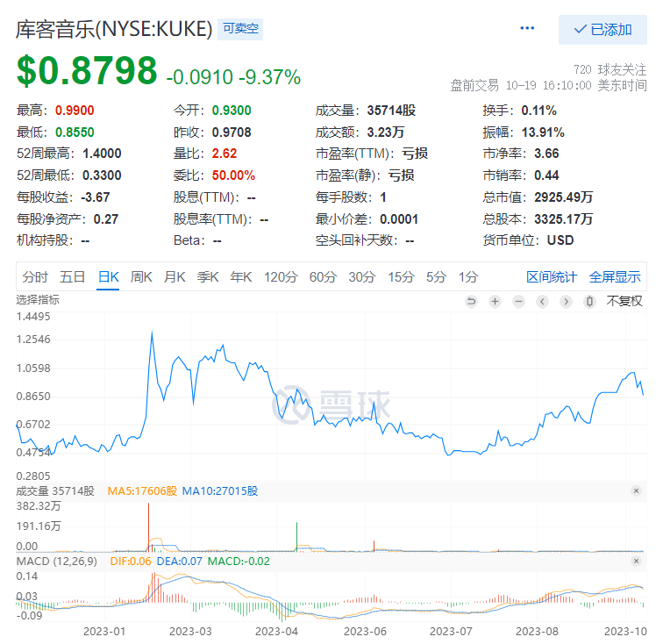Move chart left with previous arrow

542,302
